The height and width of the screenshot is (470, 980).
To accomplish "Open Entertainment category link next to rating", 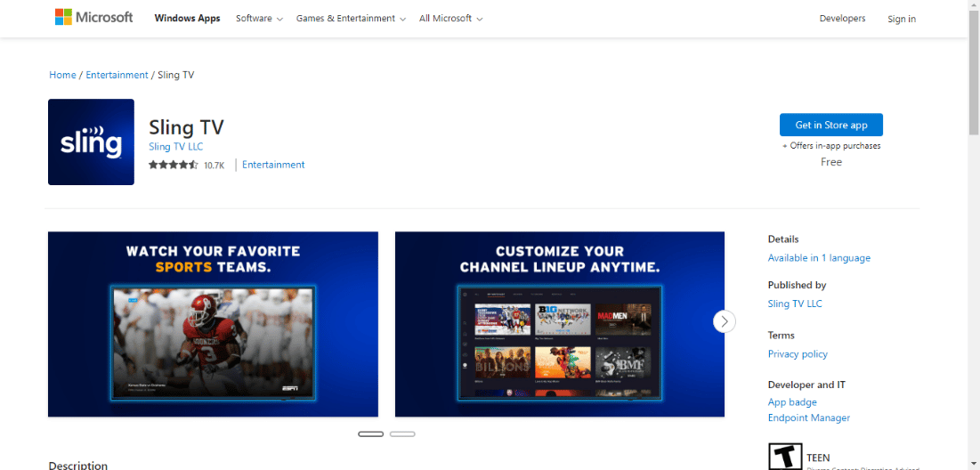I will (273, 165).
